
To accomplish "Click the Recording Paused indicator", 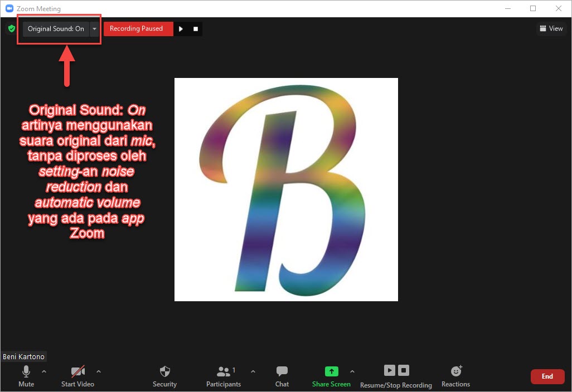I will coord(138,29).
